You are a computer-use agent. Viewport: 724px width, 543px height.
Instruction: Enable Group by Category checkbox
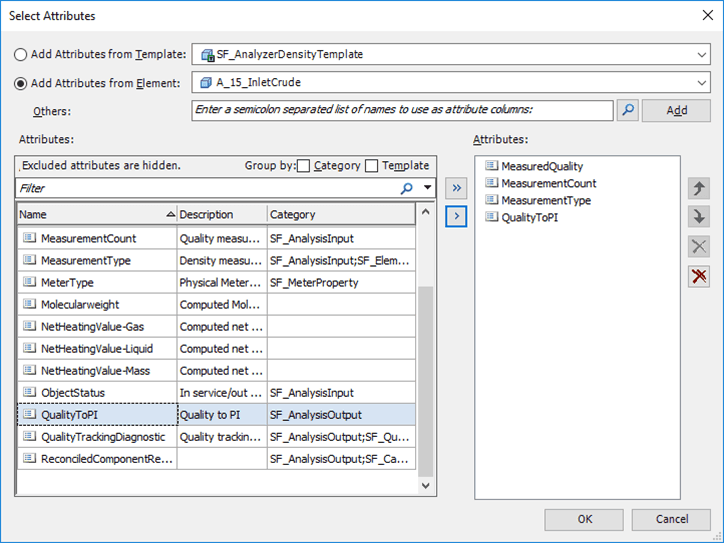coord(303,166)
